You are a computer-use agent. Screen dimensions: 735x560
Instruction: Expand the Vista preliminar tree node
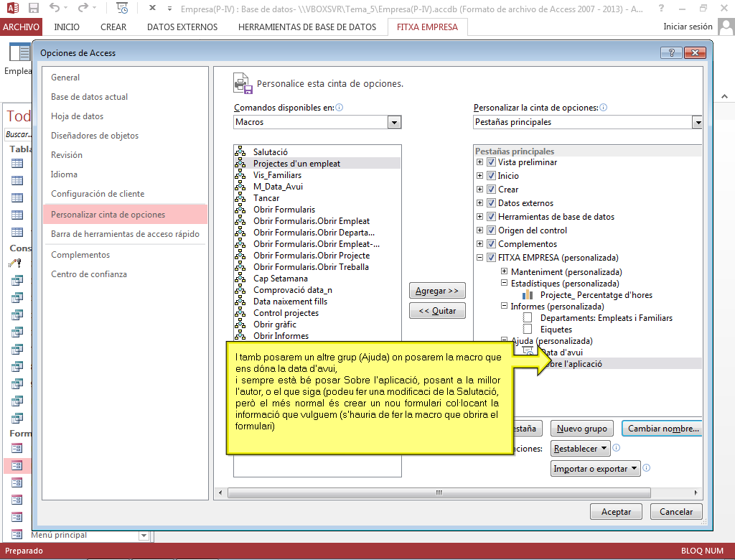[479, 162]
